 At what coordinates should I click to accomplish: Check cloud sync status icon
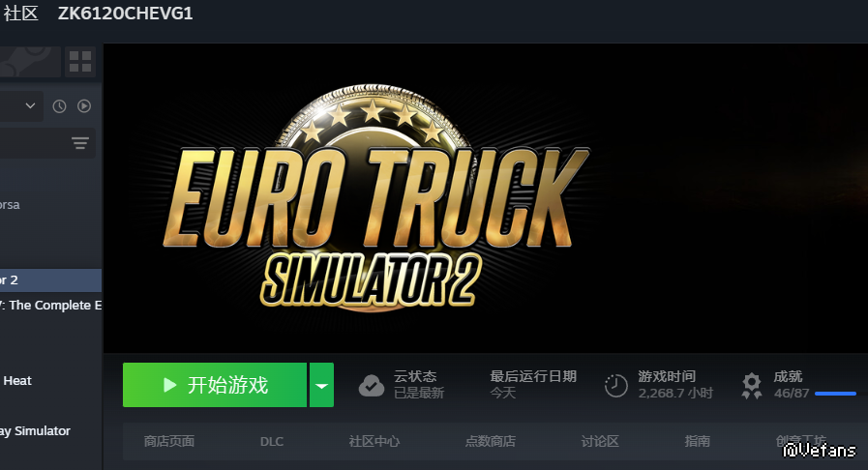coord(372,386)
